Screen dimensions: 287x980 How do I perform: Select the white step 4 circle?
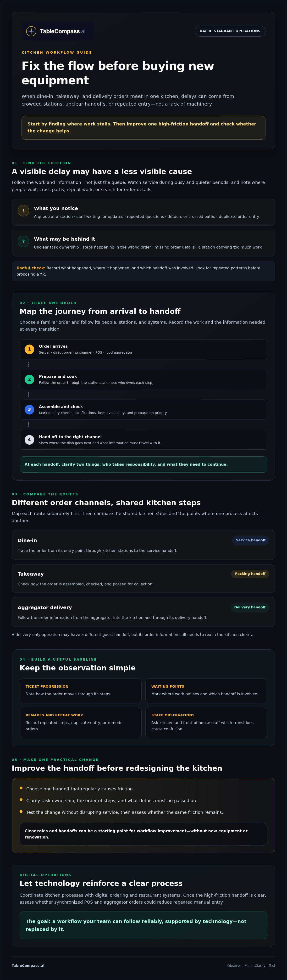click(29, 440)
